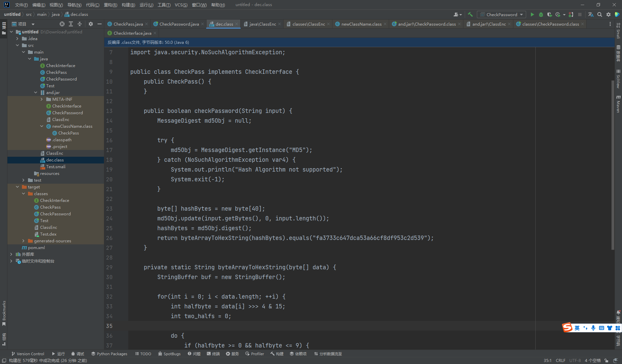Click the stop process square button
Screen dimensions: 622x364
coord(580,14)
